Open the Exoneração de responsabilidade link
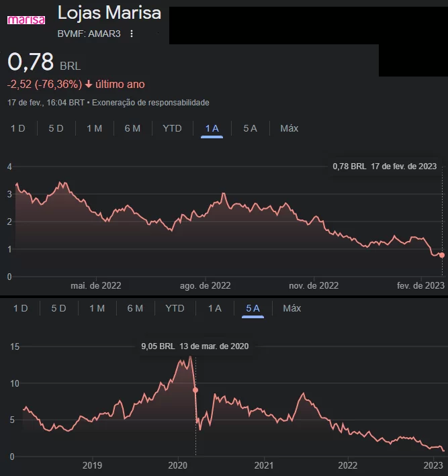Screen dimensions: 448x476 coord(150,103)
